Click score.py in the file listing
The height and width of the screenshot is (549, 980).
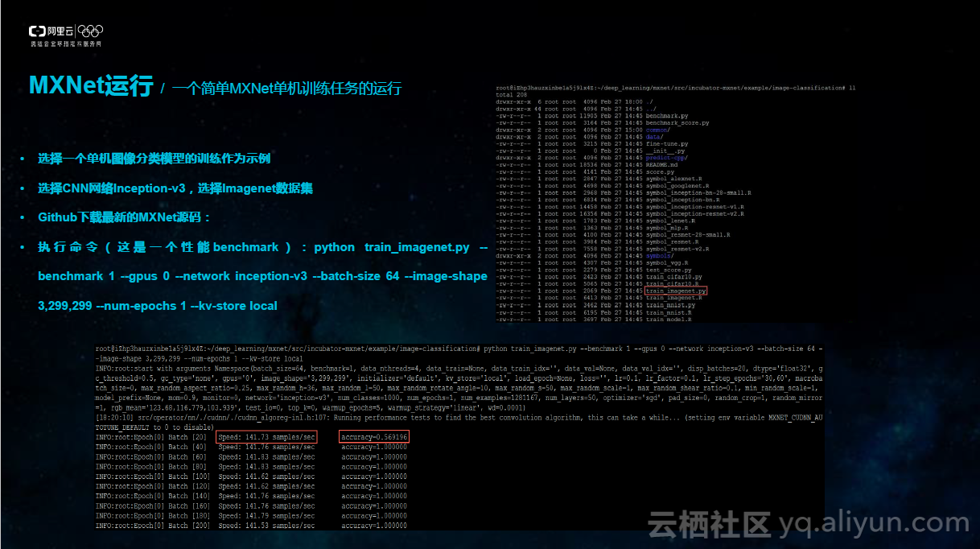tap(660, 171)
